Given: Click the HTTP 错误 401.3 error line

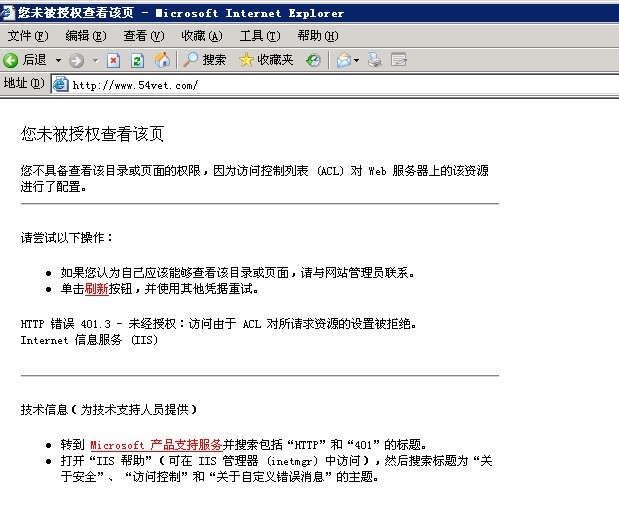Looking at the screenshot, I should pyautogui.click(x=218, y=324).
